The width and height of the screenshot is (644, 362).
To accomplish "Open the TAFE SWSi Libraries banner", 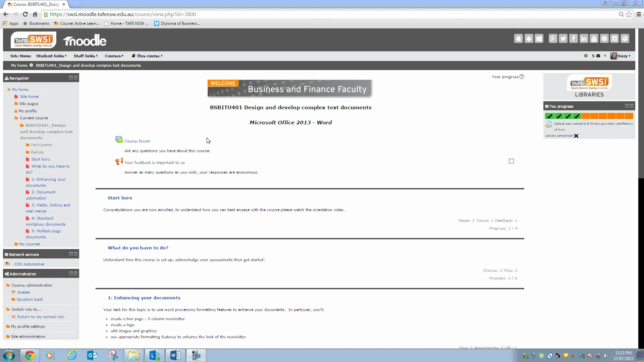I will (x=589, y=86).
